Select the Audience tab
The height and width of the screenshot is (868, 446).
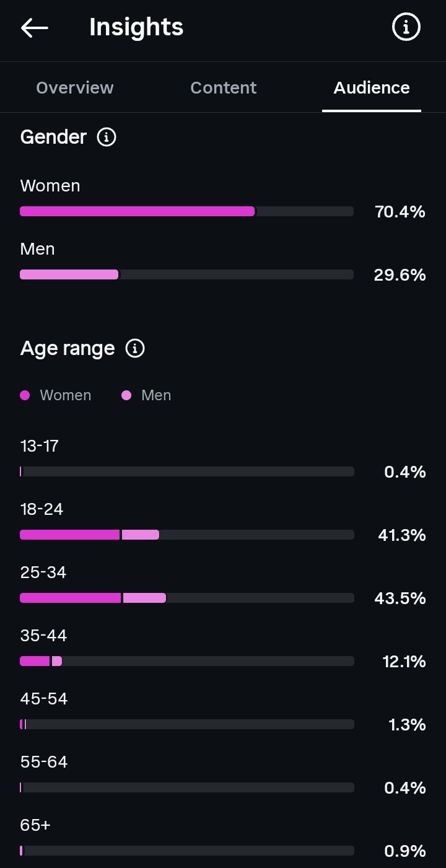(372, 88)
